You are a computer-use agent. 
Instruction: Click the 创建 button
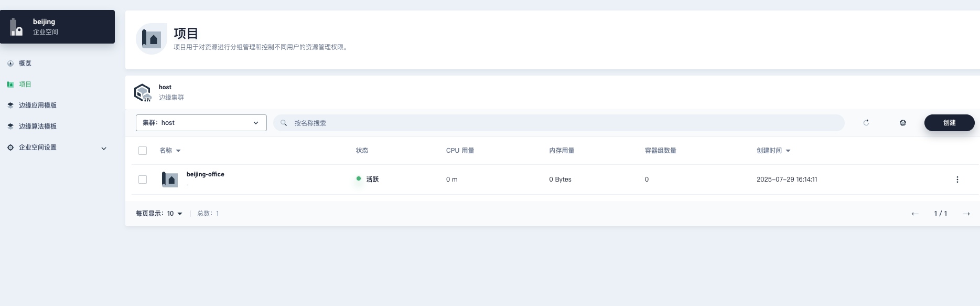pyautogui.click(x=949, y=123)
